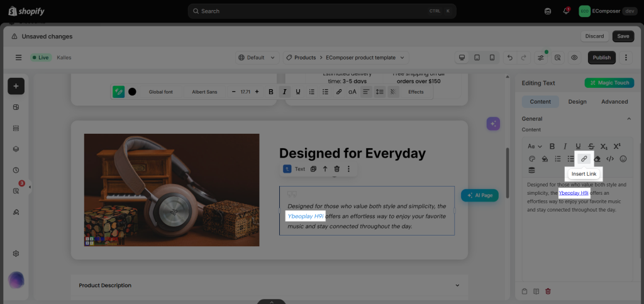The image size is (644, 304).
Task: Click the green AI pen icon in floating toolbar
Action: [x=119, y=92]
